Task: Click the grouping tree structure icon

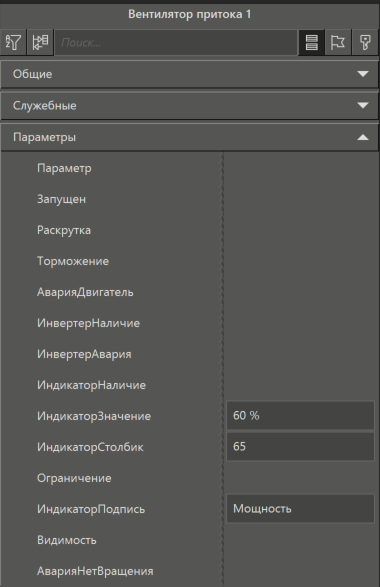Action: (x=40, y=42)
